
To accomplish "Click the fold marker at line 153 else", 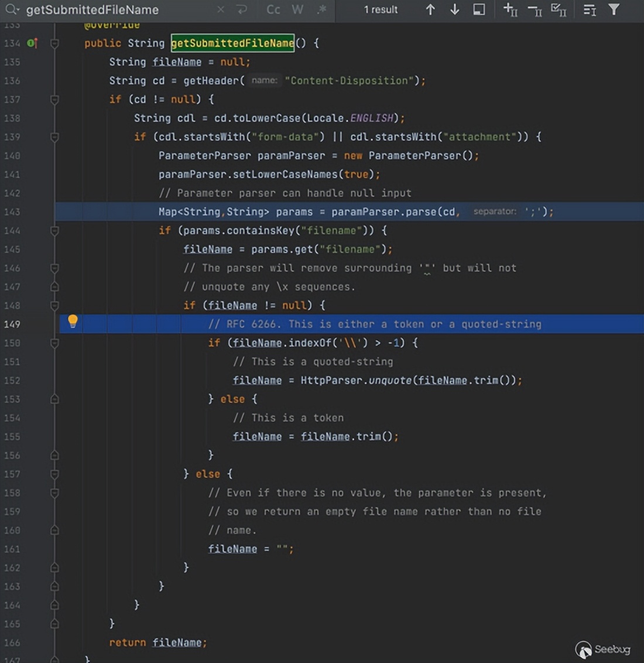I will pyautogui.click(x=54, y=399).
